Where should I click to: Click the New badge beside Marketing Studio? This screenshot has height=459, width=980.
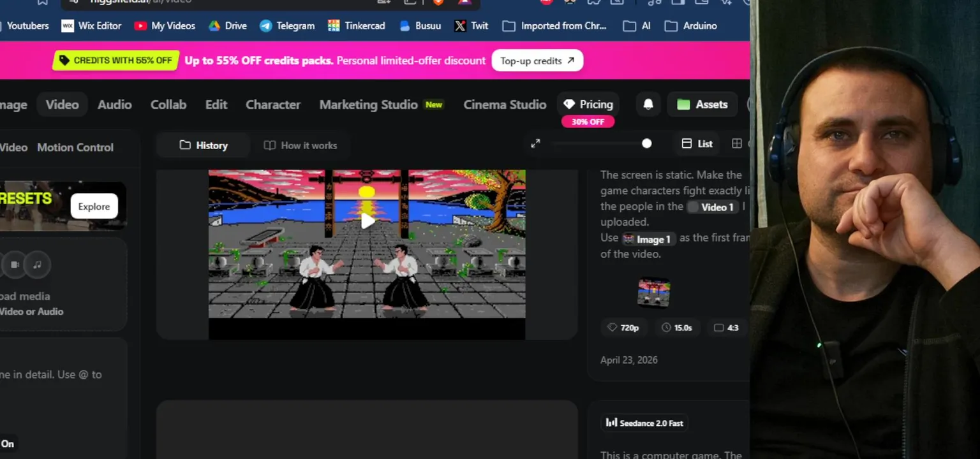[x=434, y=105]
